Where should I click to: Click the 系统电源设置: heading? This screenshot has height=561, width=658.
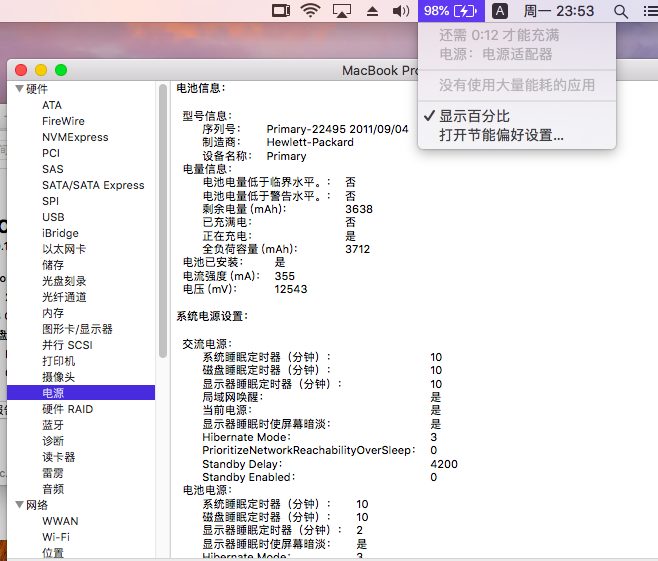212,316
